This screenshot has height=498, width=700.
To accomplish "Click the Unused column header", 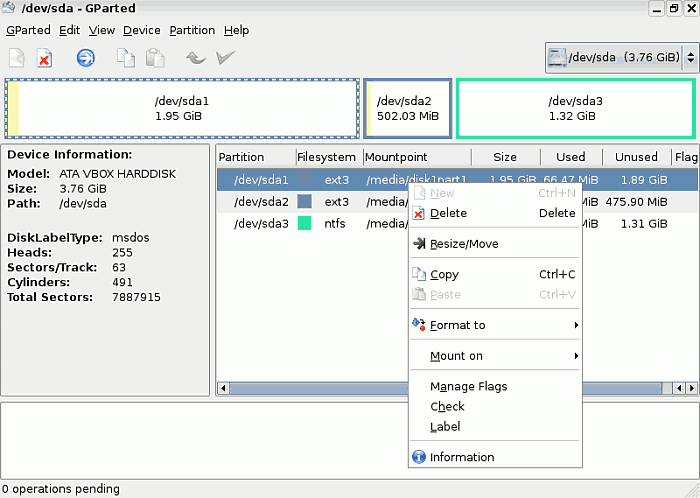I will click(x=636, y=157).
